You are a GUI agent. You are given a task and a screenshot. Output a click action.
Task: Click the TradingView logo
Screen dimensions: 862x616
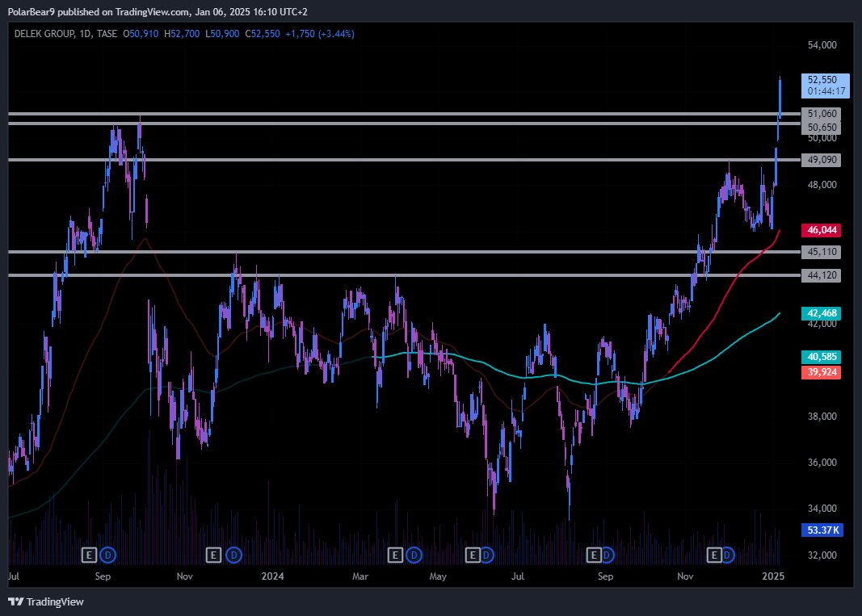click(46, 601)
